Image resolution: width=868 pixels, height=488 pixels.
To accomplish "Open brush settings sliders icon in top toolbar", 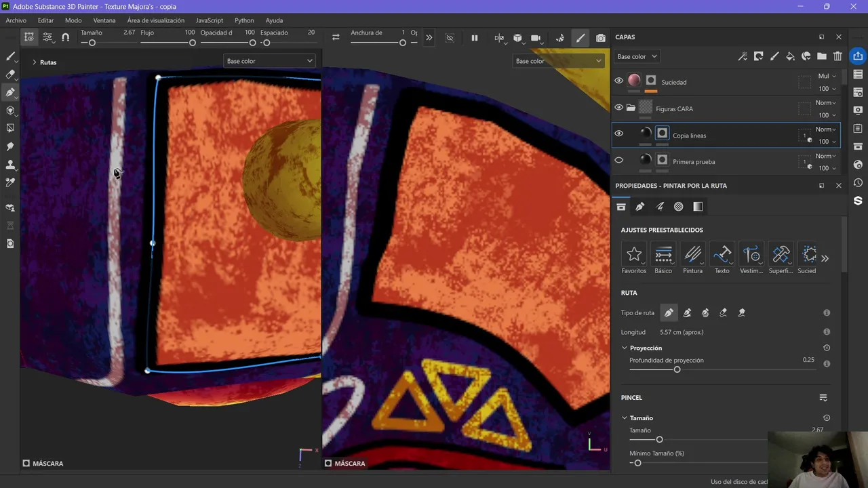I will (47, 37).
